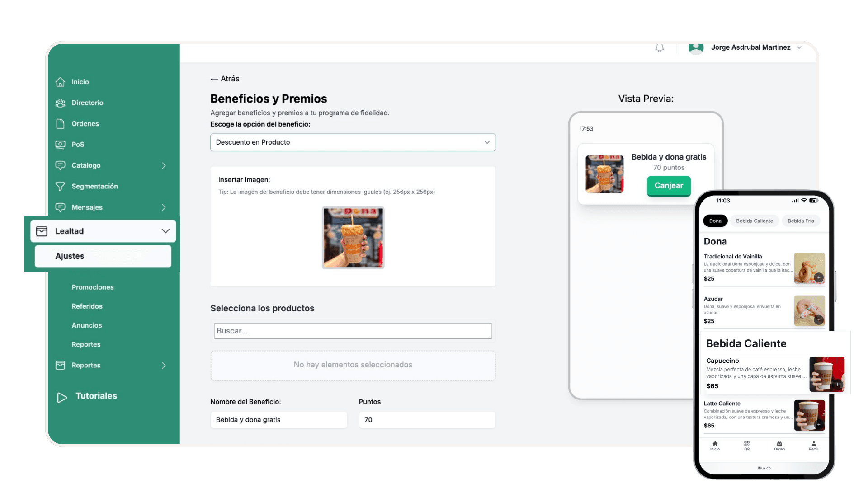This screenshot has height=488, width=868.
Task: Click the Atrás back link
Action: (x=224, y=79)
